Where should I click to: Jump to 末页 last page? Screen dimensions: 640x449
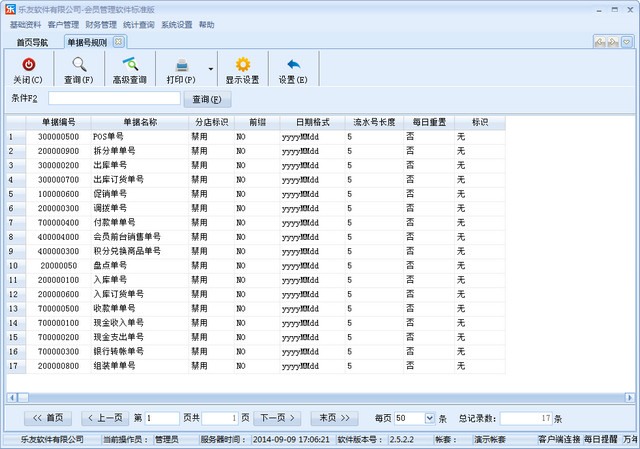(333, 418)
